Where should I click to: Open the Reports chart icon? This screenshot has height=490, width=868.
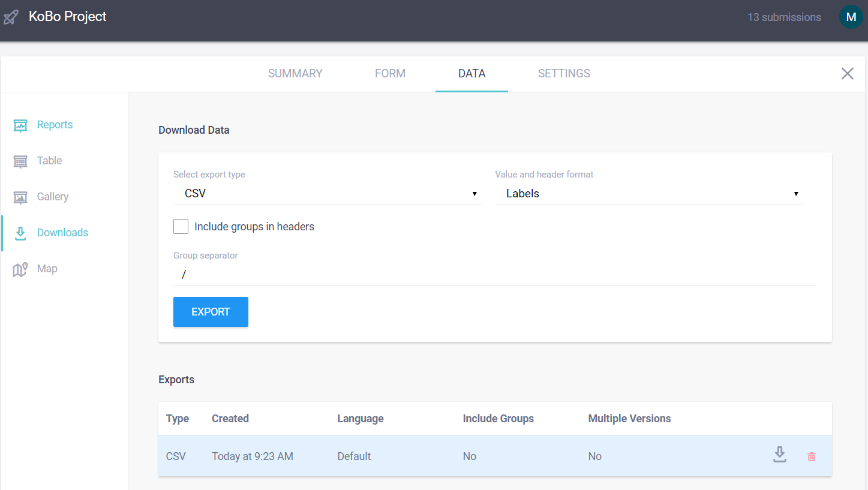coord(20,125)
